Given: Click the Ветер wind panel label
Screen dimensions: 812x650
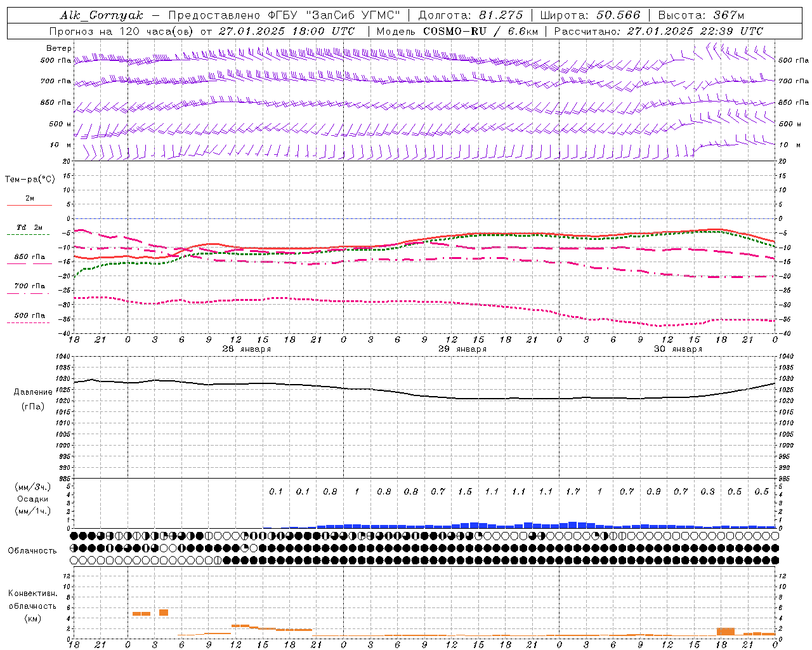Looking at the screenshot, I should pos(59,48).
